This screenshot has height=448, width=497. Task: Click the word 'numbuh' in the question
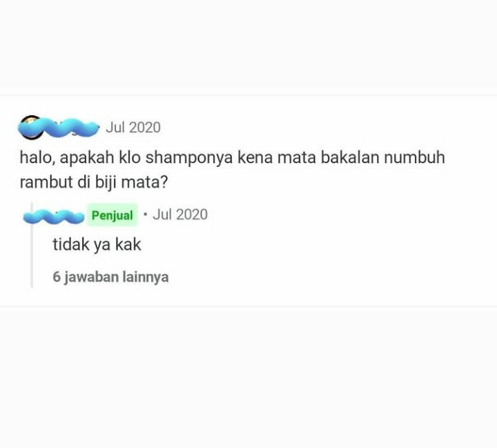415,157
